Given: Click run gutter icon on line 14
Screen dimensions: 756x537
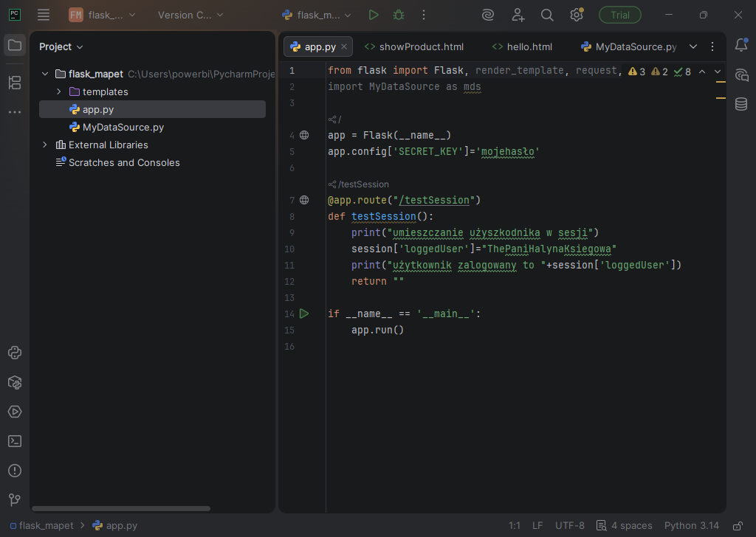Looking at the screenshot, I should click(304, 313).
